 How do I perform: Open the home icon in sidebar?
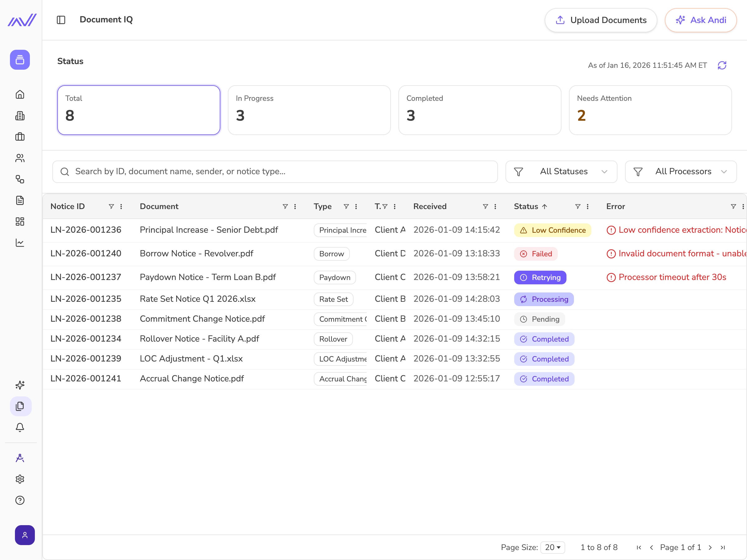pos(20,95)
